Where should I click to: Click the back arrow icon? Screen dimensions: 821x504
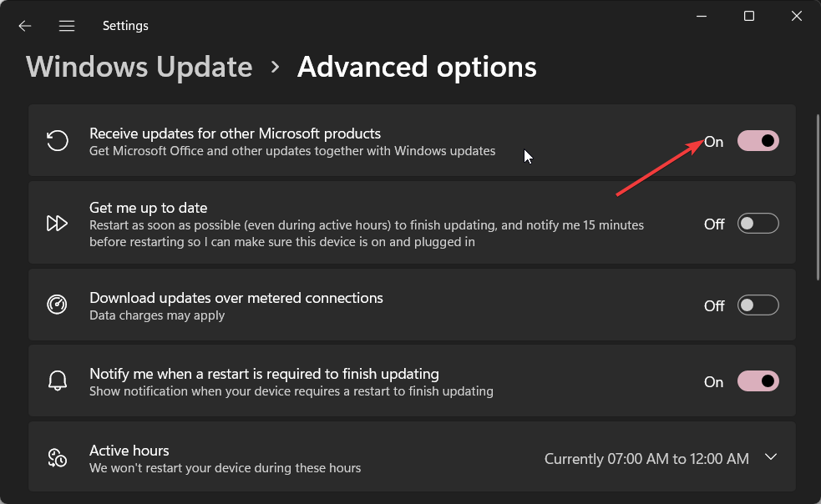[x=24, y=26]
